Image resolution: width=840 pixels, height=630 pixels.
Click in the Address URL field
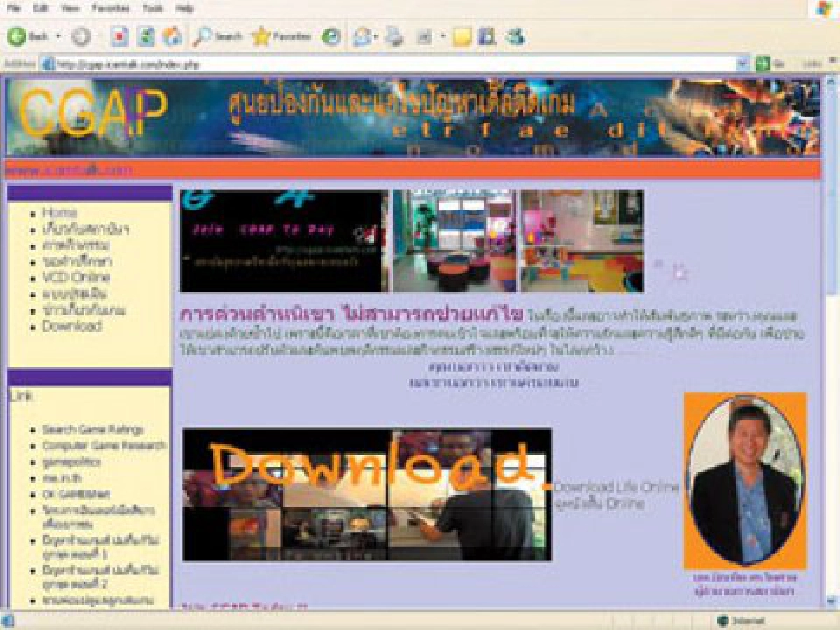click(x=395, y=64)
